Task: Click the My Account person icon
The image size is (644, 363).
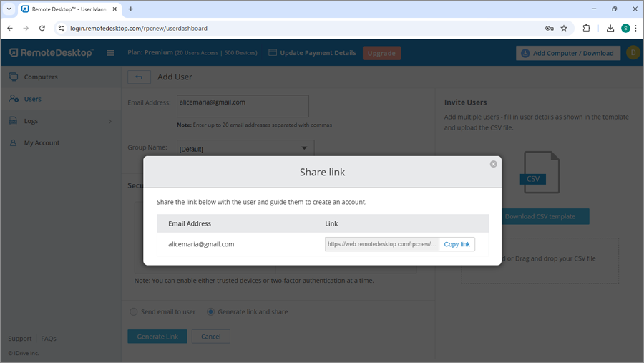Action: [13, 142]
